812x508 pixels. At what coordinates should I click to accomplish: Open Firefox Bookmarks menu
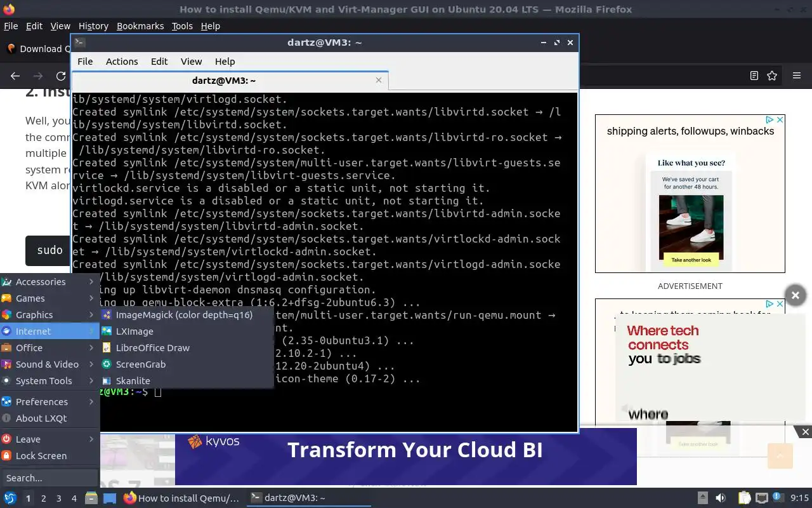[140, 26]
